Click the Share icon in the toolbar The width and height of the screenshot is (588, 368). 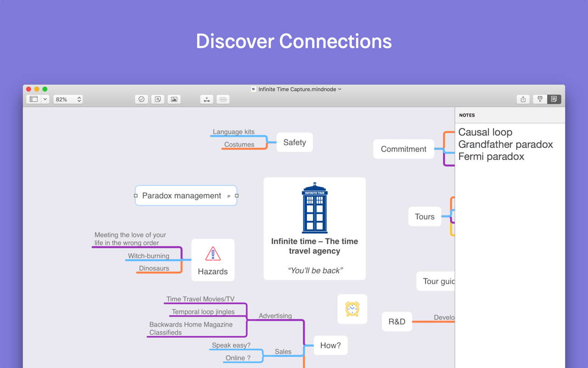(x=523, y=99)
